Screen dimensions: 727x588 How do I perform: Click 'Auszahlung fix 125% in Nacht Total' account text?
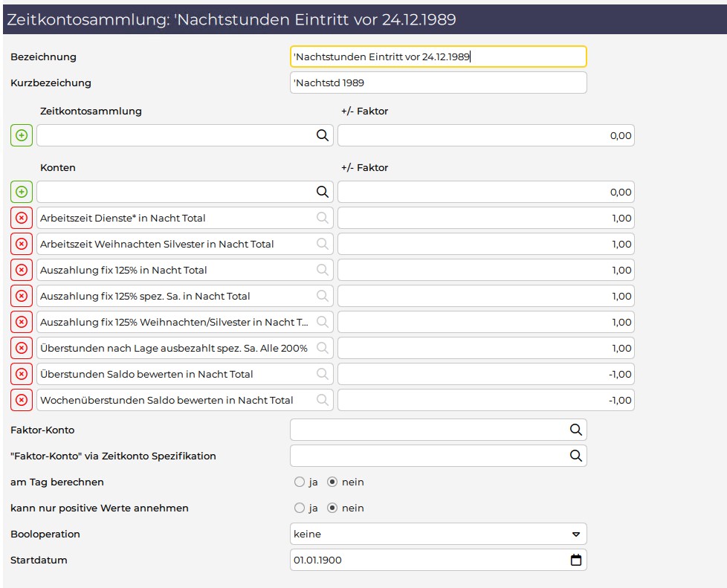coord(123,270)
